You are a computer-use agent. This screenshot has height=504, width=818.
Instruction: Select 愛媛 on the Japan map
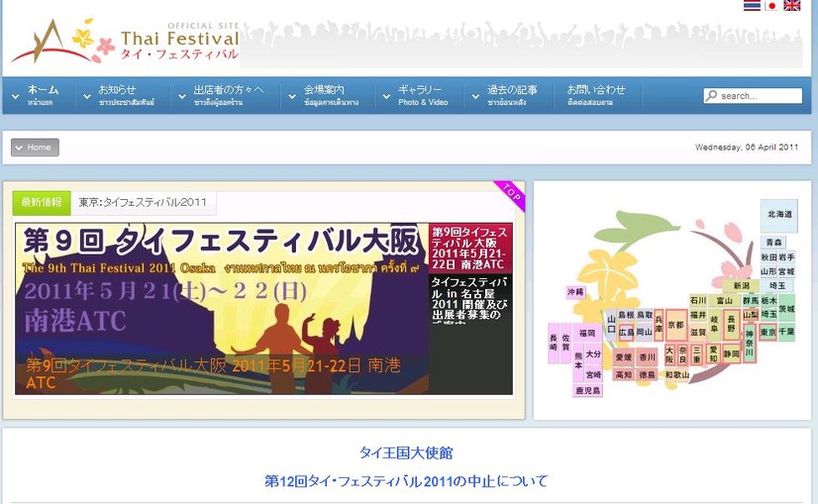tap(624, 356)
